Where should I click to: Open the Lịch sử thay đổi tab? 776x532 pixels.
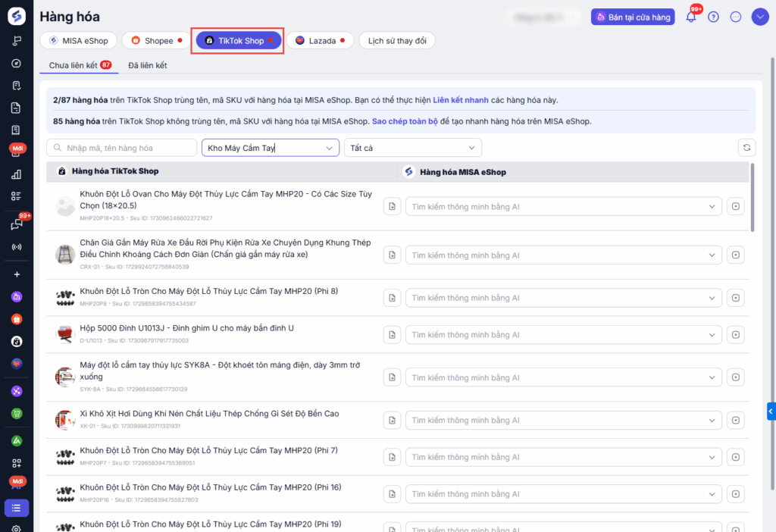tap(397, 41)
